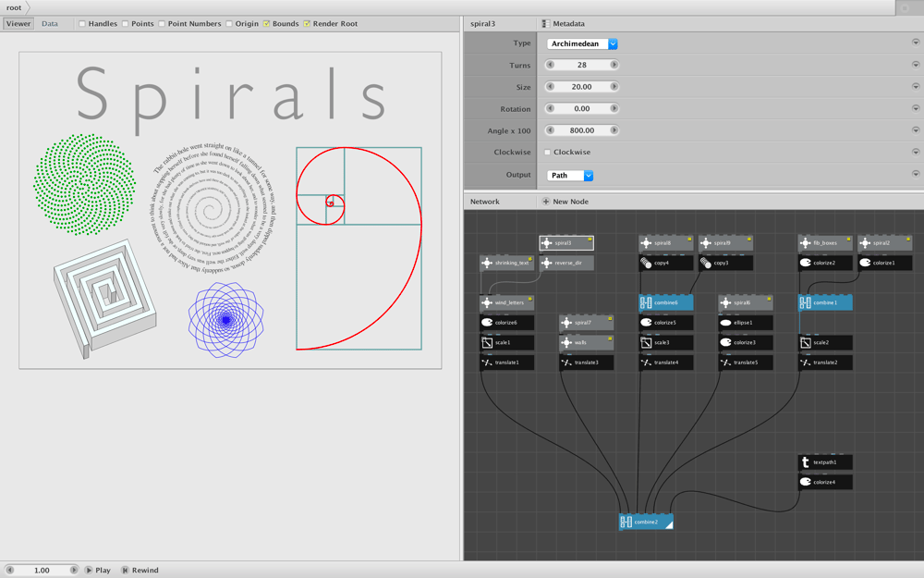Open the Output parameter options arrow

pos(916,174)
